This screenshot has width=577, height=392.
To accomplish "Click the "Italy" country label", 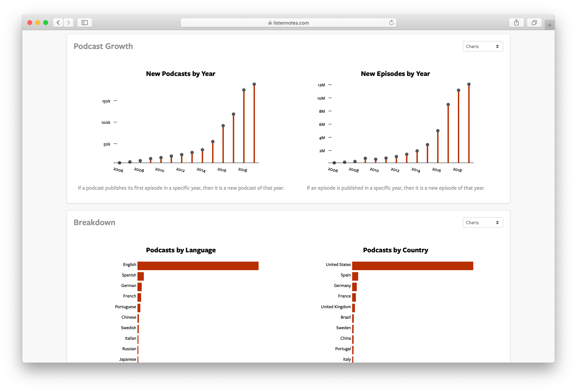I will click(x=347, y=359).
